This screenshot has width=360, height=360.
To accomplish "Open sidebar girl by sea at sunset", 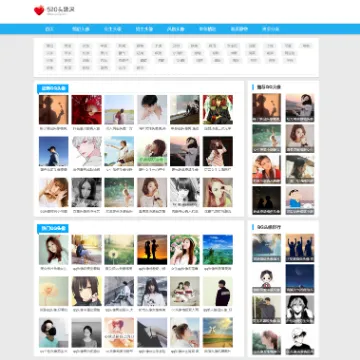I will click(x=300, y=108).
